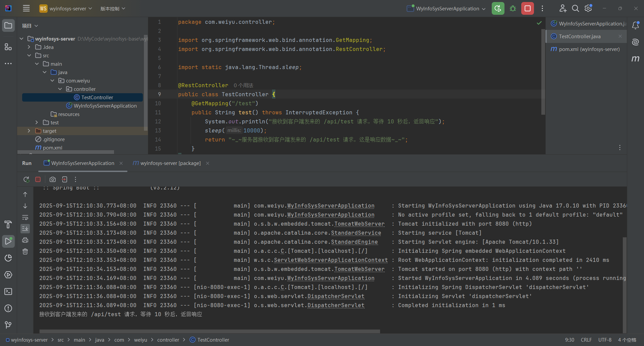
Task: Open the AI assistant spiral icon
Action: 635,42
